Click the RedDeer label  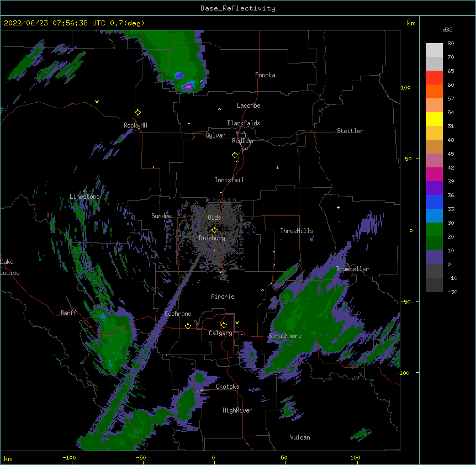tap(243, 141)
